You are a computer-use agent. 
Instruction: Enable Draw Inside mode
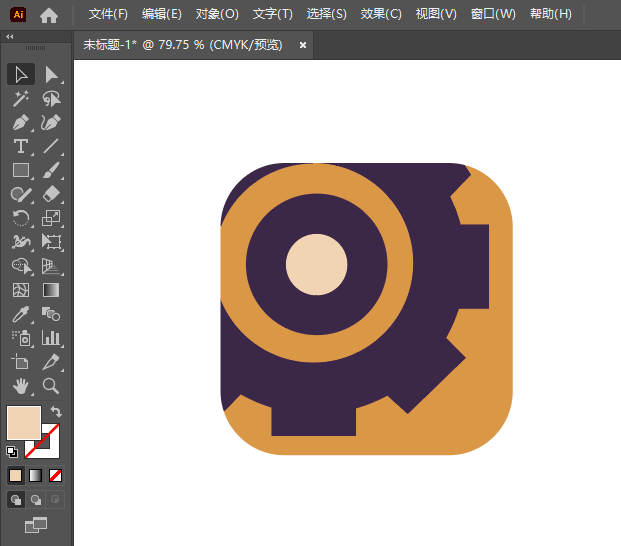(55, 500)
